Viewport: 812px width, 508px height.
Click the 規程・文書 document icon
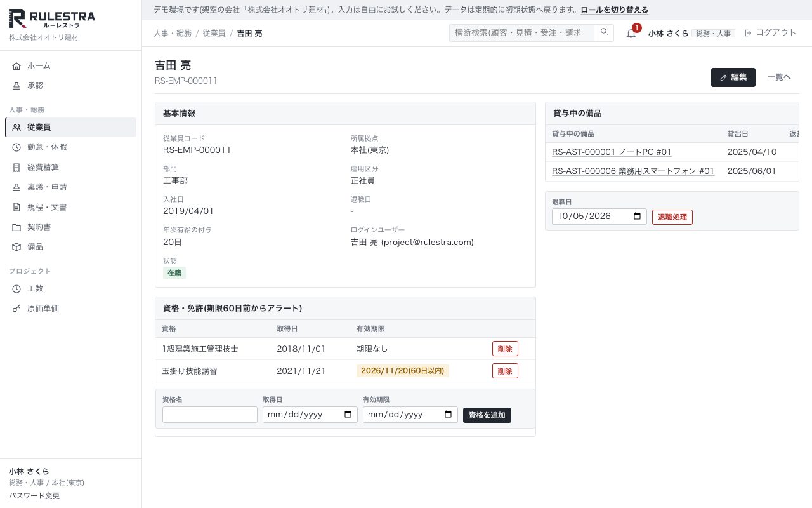16,207
